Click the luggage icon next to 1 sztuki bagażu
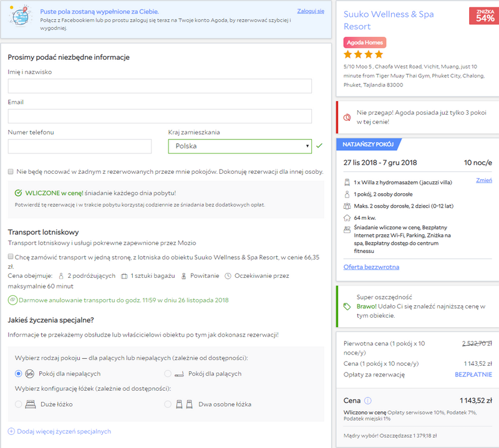This screenshot has width=499, height=448. (124, 276)
